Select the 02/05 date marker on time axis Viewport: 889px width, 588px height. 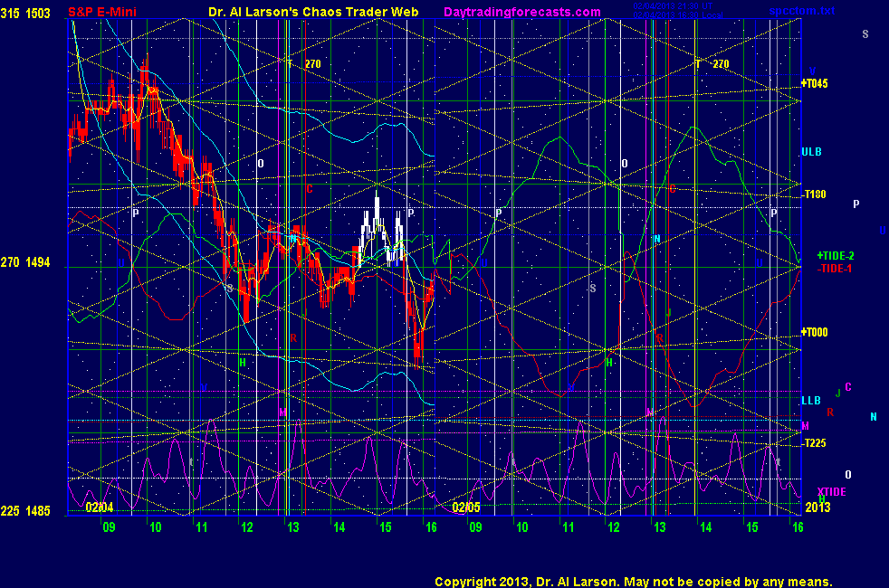coord(465,507)
